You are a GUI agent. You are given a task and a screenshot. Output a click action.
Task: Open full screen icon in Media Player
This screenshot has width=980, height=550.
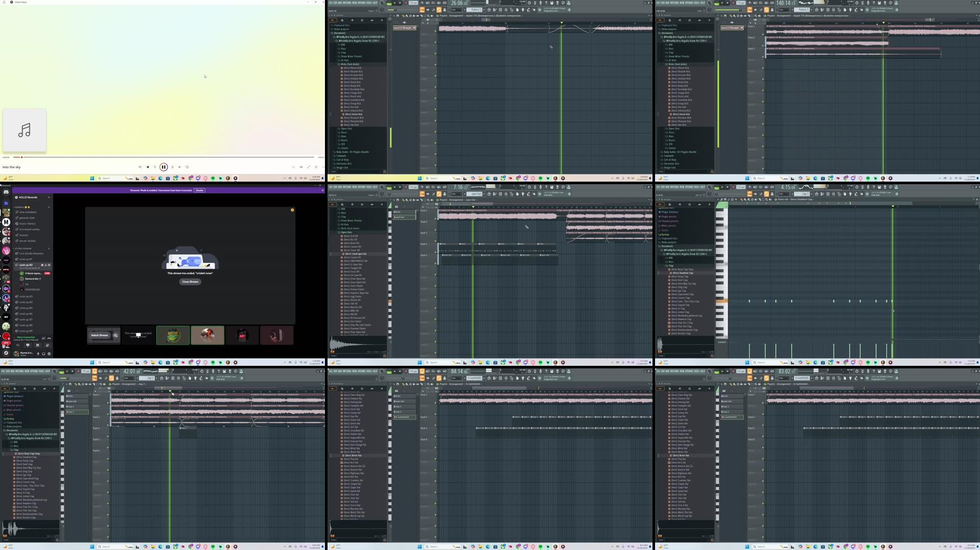[x=309, y=167]
